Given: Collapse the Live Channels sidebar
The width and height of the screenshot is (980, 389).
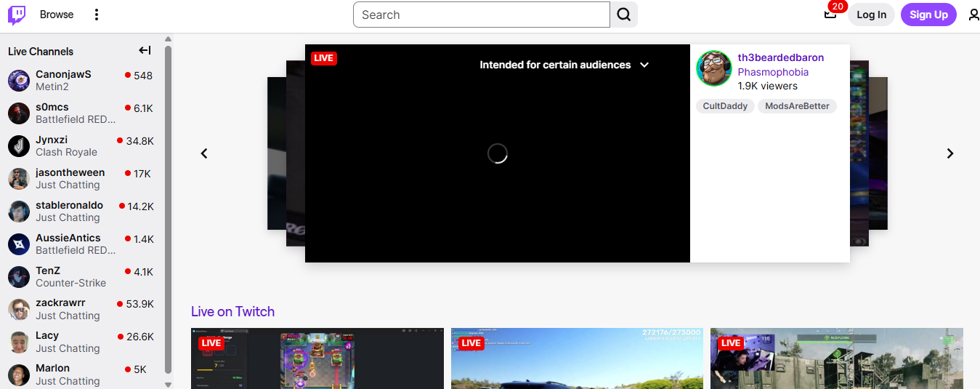Looking at the screenshot, I should 145,50.
